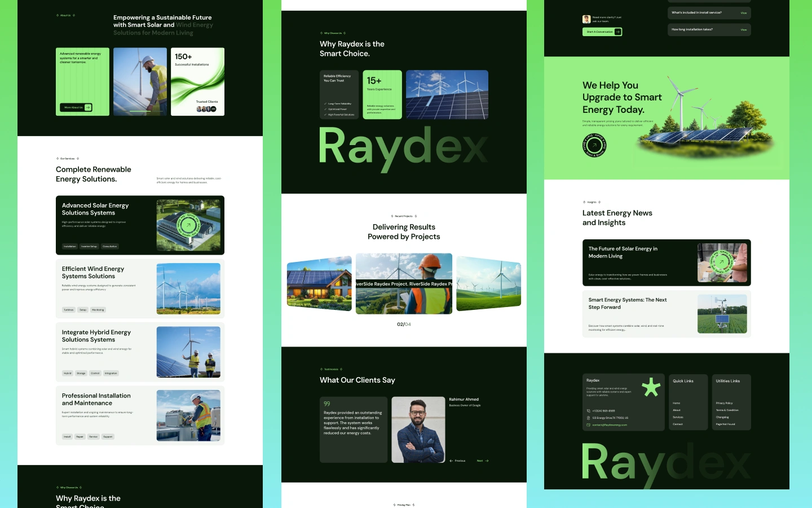Click the footer phone number

(603, 411)
